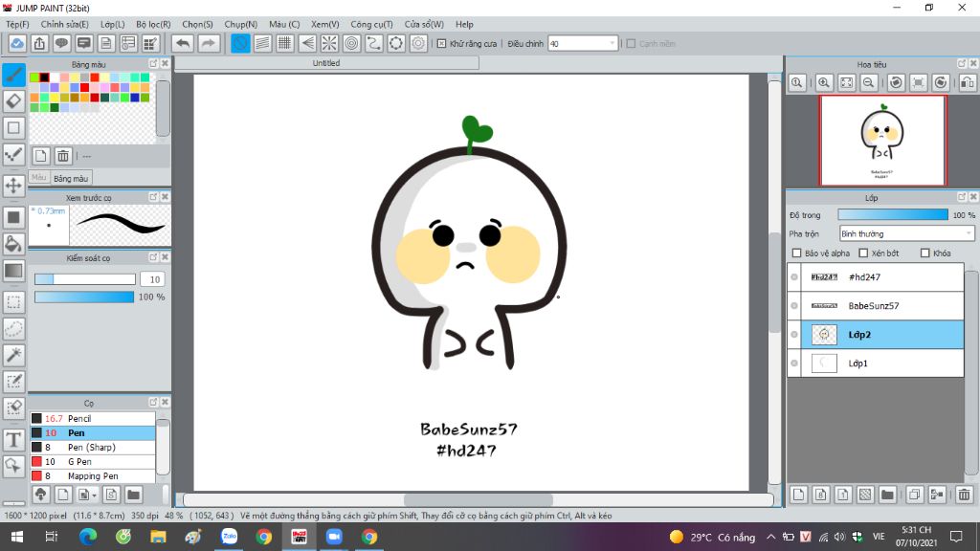This screenshot has width=980, height=551.
Task: Select the Bucket fill tool
Action: (13, 244)
